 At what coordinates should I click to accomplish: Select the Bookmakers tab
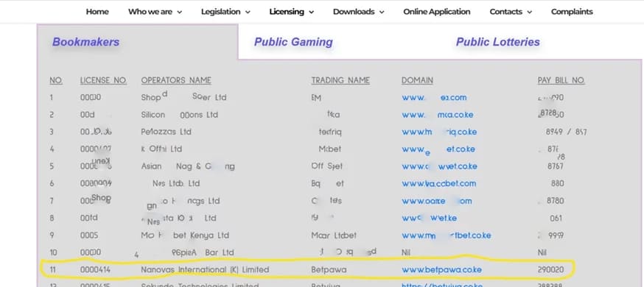point(85,42)
